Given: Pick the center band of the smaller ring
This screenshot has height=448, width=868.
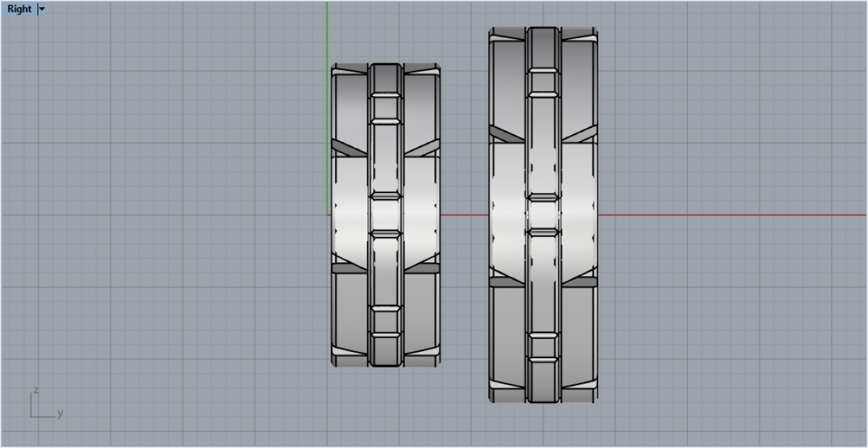Looking at the screenshot, I should click(386, 159).
